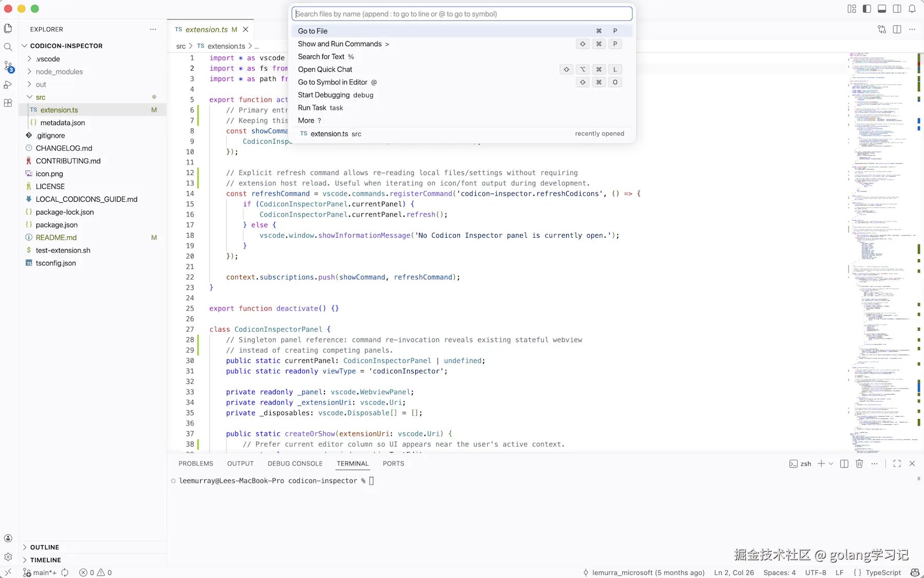
Task: Switch to the PROBLEMS panel tab
Action: (196, 464)
